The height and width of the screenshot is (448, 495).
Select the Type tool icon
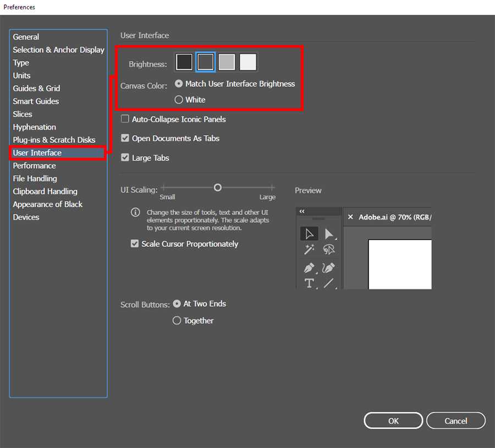point(309,284)
